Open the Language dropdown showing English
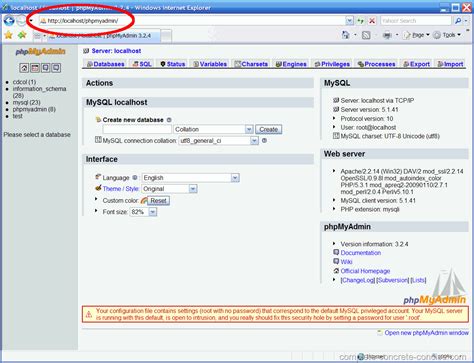Image resolution: width=474 pixels, height=363 pixels. coord(235,178)
